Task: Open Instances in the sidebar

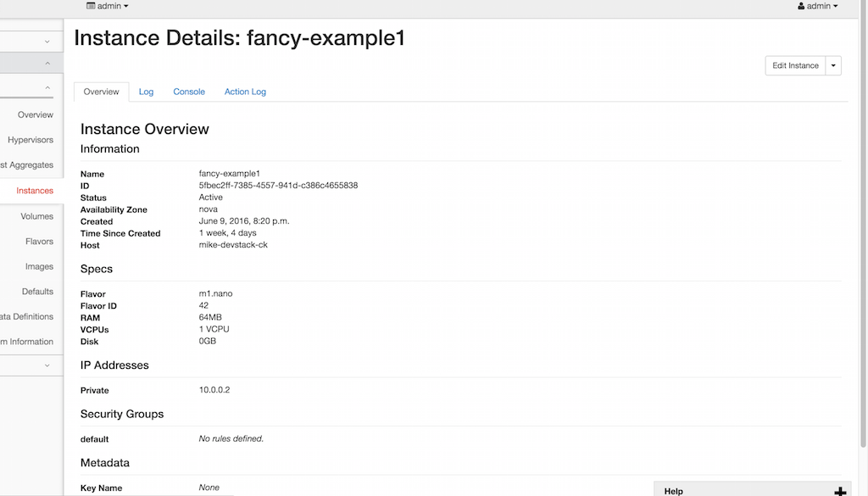Action: point(35,191)
